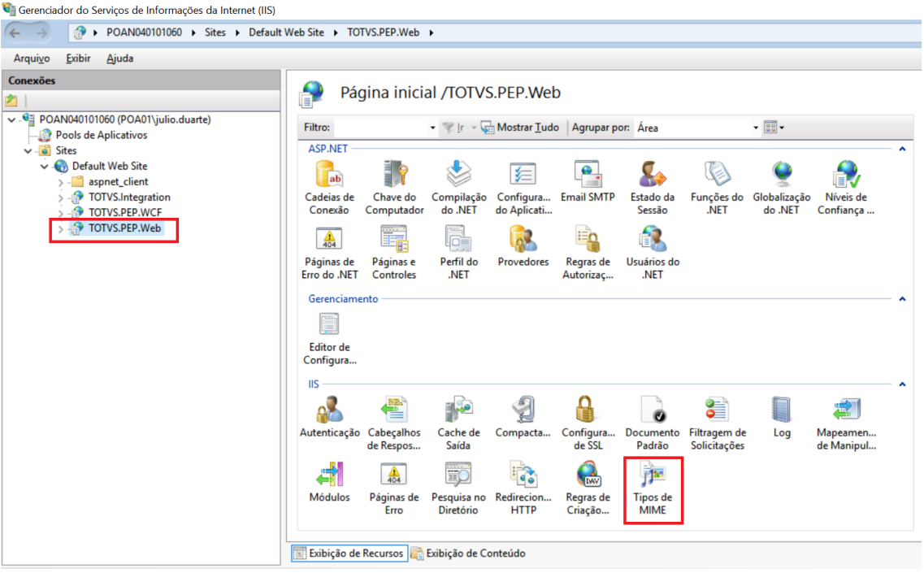Open Filtragem de Solicitações feature

pos(717,423)
